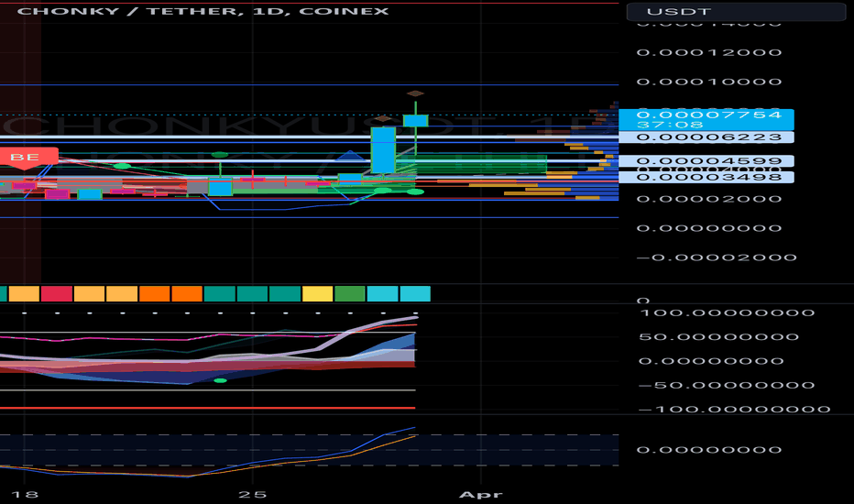Click the 0.00012000 price axis value

pos(709,52)
